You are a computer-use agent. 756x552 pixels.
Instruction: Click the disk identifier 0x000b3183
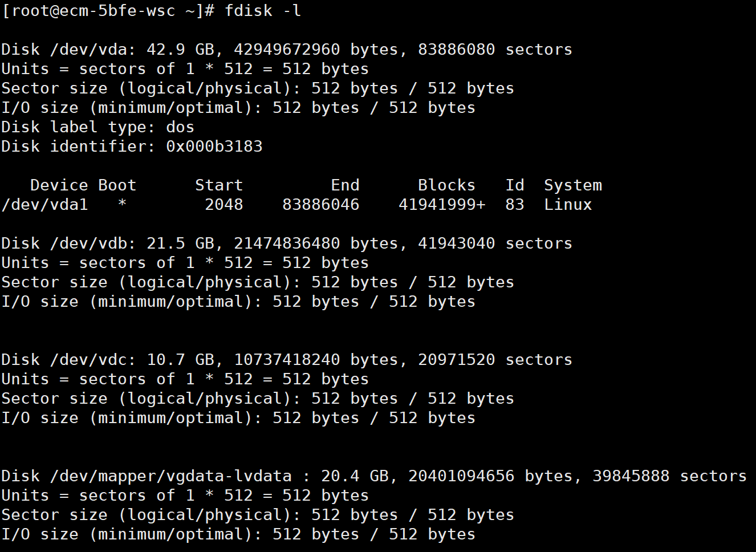(x=214, y=147)
